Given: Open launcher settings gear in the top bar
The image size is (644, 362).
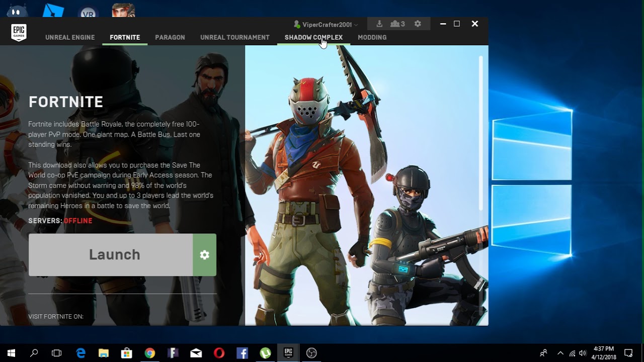Looking at the screenshot, I should point(418,24).
